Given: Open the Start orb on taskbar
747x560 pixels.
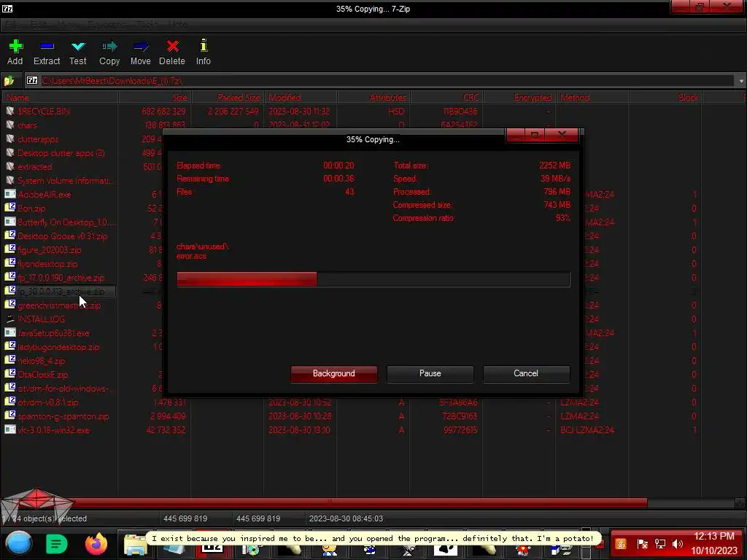Looking at the screenshot, I should [x=19, y=543].
